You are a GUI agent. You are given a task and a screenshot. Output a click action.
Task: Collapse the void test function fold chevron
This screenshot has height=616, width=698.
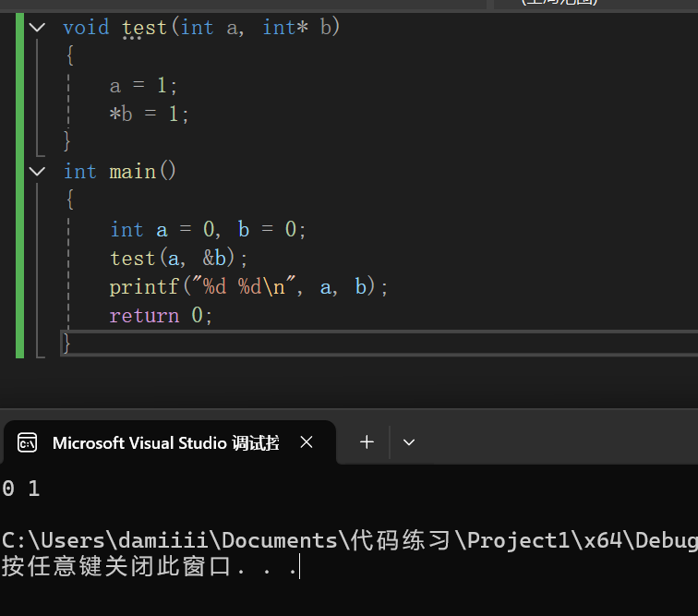tap(37, 28)
